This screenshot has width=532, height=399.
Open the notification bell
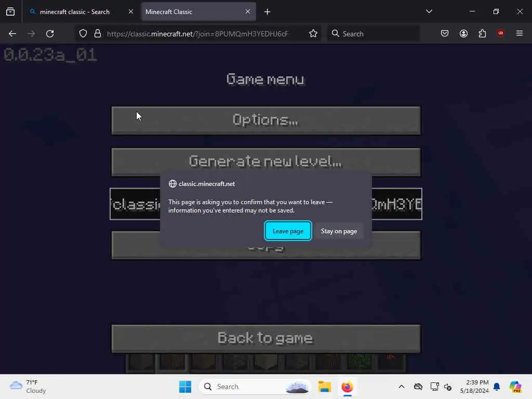tap(497, 387)
